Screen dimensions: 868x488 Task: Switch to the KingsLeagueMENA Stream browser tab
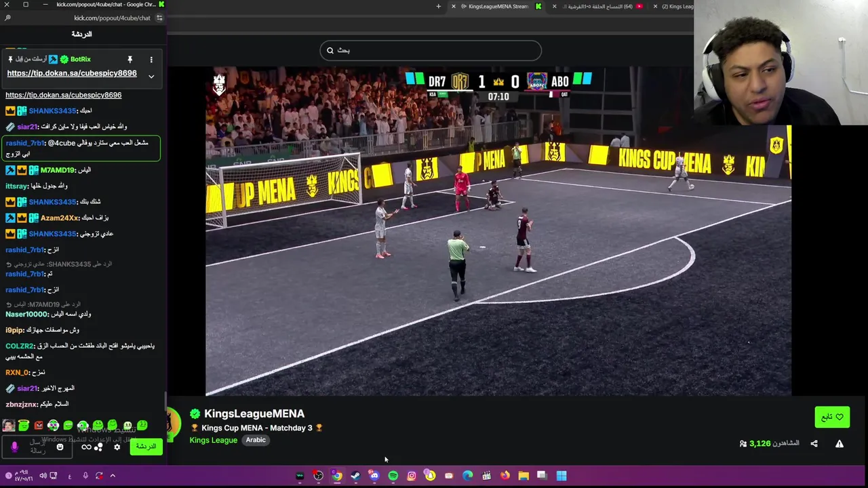[498, 7]
